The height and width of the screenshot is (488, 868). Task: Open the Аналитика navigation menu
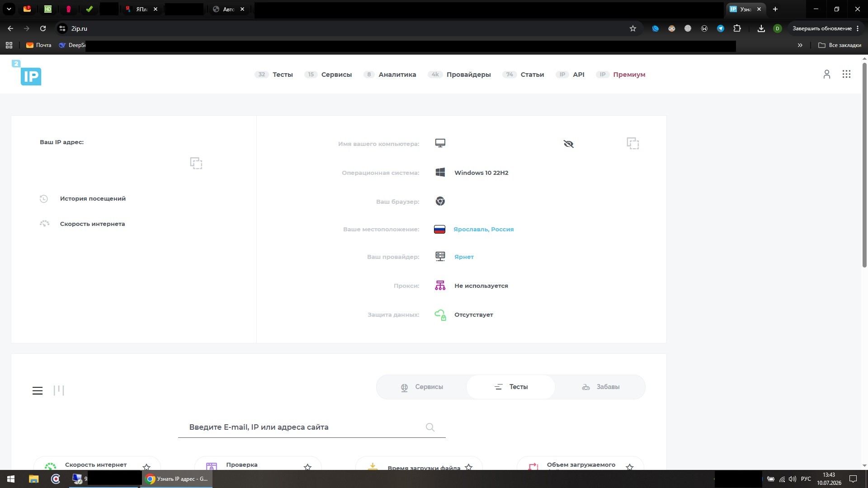(x=397, y=75)
